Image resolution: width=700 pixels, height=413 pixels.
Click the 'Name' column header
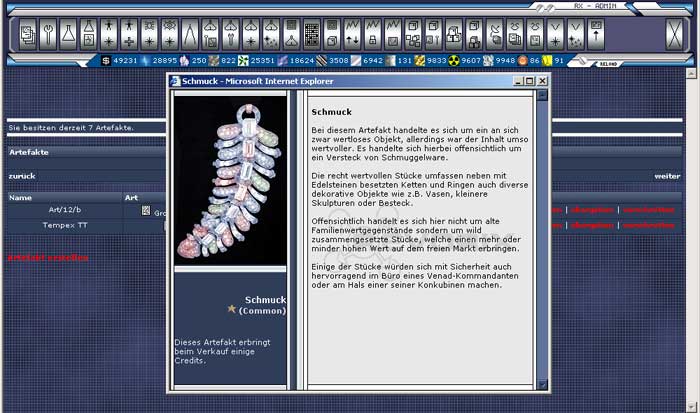point(20,197)
